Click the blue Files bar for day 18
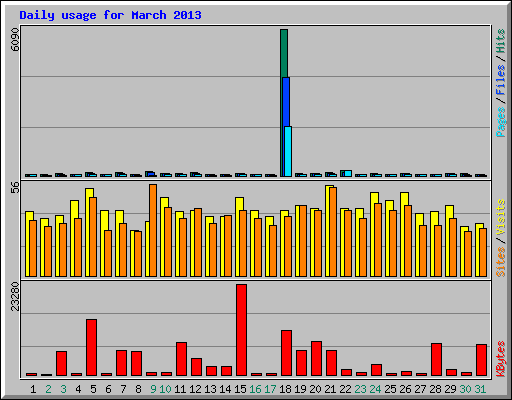512x400 pixels. tap(286, 102)
